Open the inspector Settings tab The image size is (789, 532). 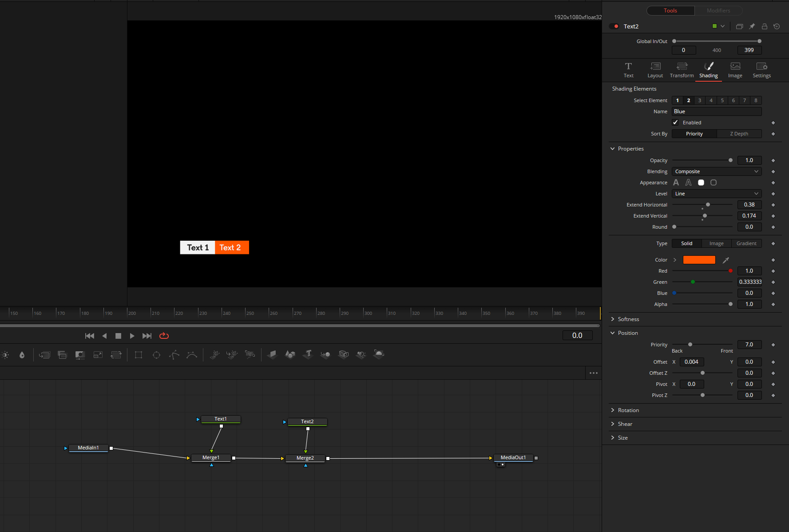(x=762, y=70)
